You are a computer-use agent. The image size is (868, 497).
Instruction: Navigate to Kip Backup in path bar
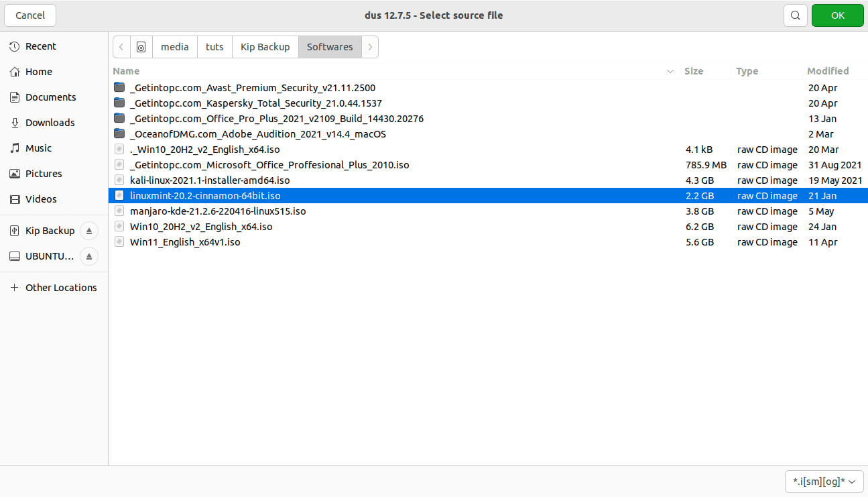pyautogui.click(x=265, y=47)
